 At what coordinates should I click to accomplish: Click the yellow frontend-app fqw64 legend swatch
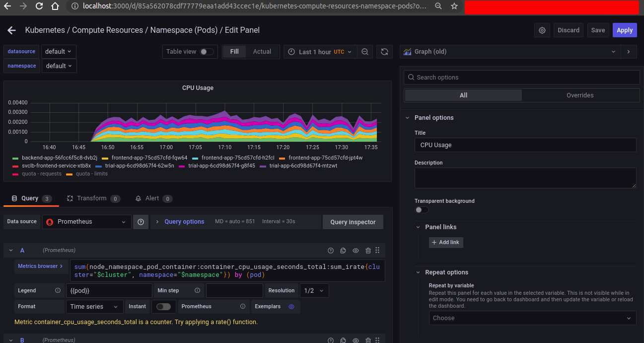click(105, 158)
